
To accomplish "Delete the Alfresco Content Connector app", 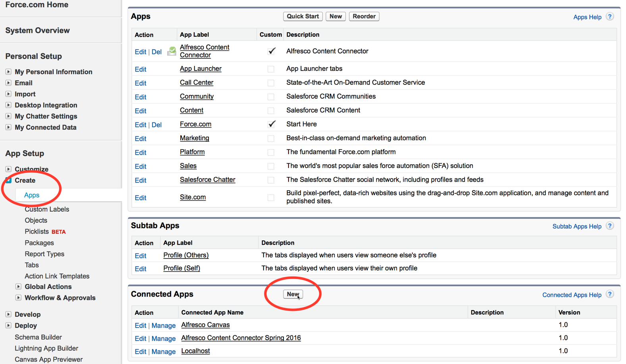I will [x=156, y=52].
